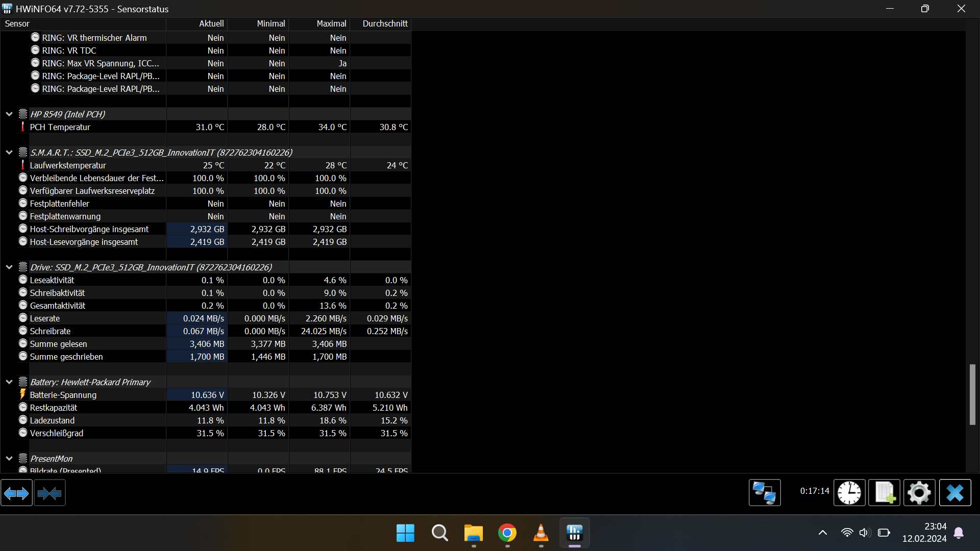Collapse the S.M.A.R.T. SSD sensor group
980x551 pixels.
coord(9,153)
